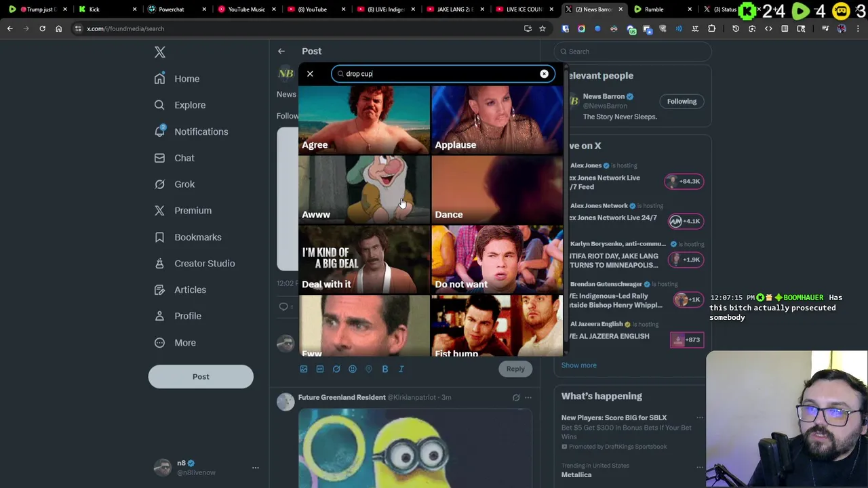Viewport: 868px width, 488px height.
Task: Select the Do not want GIF category
Action: [x=497, y=259]
